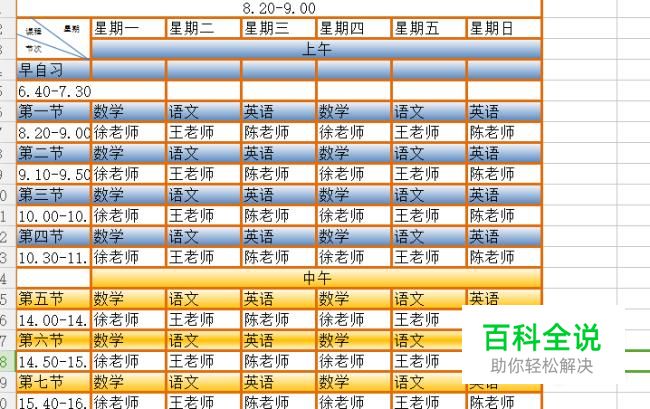Image resolution: width=650 pixels, height=409 pixels.
Task: Click the time cell starting with 10.00-10.
Action: tap(53, 215)
